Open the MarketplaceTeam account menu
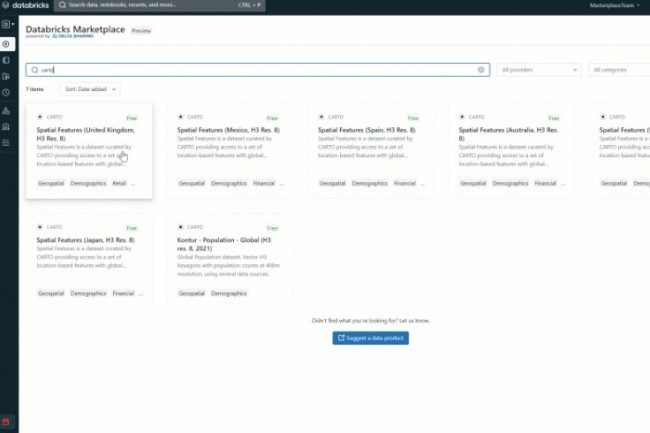Image resolution: width=650 pixels, height=433 pixels. pos(614,5)
